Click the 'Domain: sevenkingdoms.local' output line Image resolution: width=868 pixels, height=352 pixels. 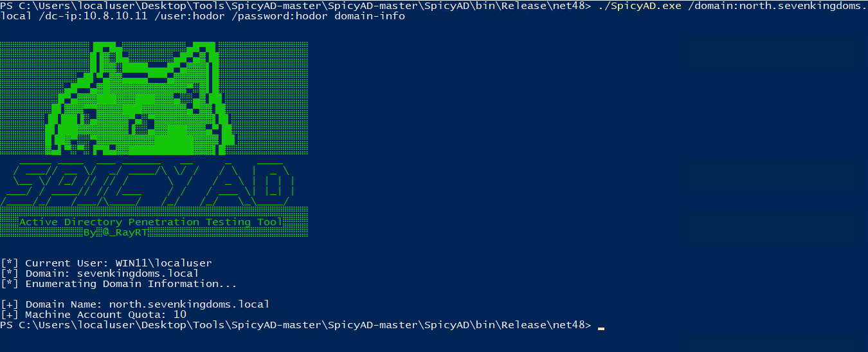112,273
